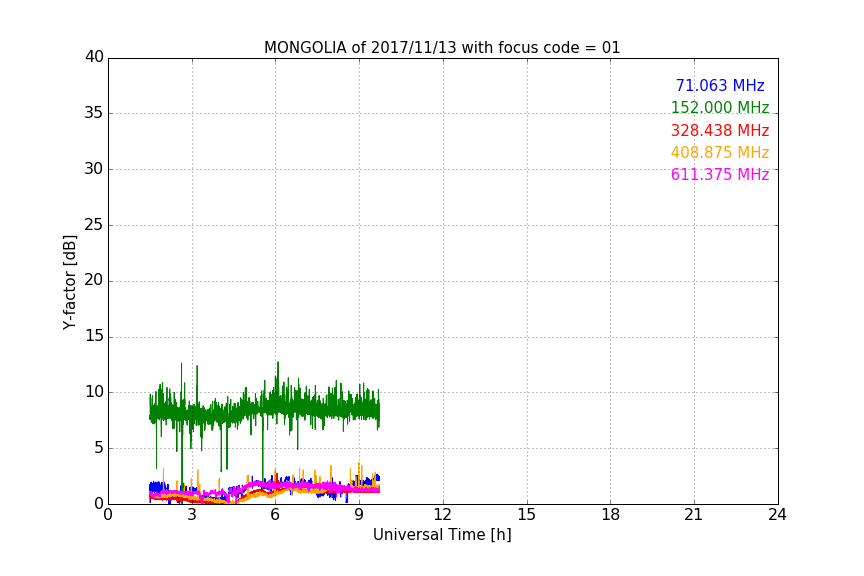The image size is (864, 576).
Task: Select the 152.000 MHz legend label
Action: (720, 108)
